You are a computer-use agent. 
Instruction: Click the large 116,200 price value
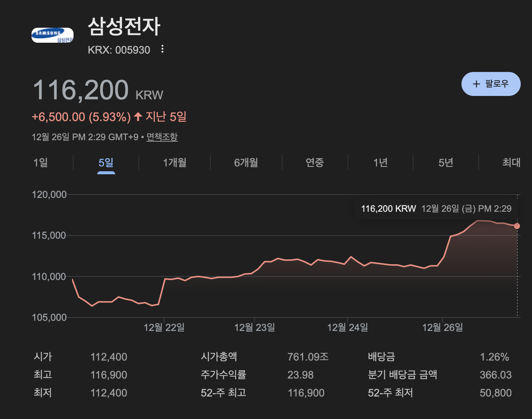(x=81, y=90)
